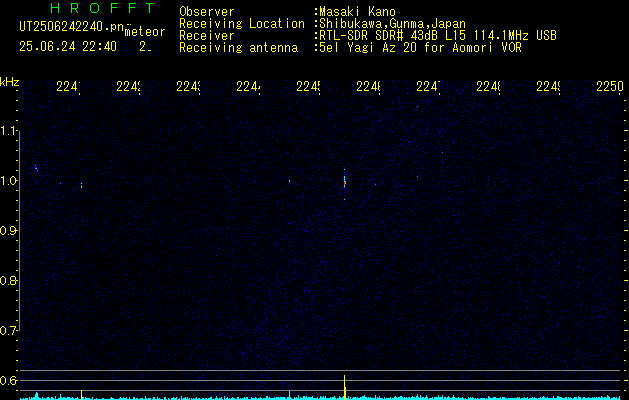
Task: Select Shibukawa,Gunma,Japan location text
Action: pos(392,24)
